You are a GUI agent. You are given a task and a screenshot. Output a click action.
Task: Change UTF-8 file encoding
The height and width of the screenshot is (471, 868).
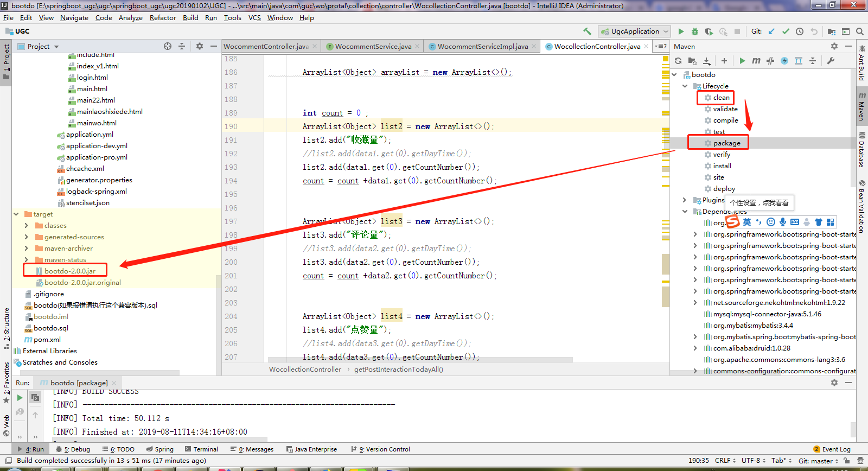tap(754, 461)
